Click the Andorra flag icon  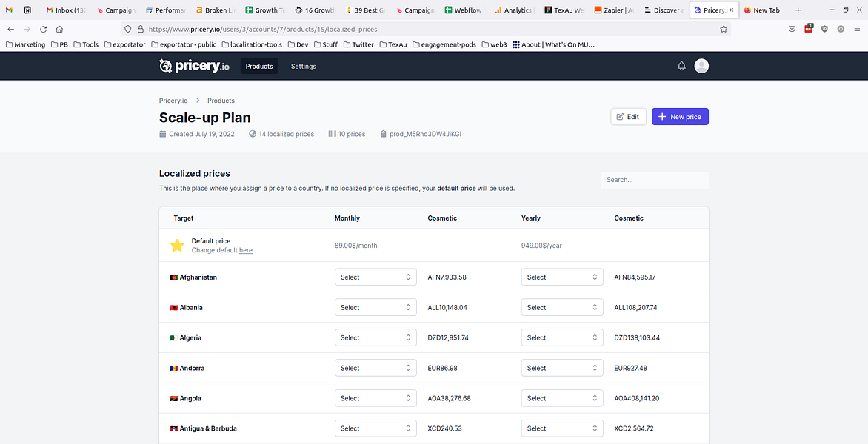pos(174,369)
